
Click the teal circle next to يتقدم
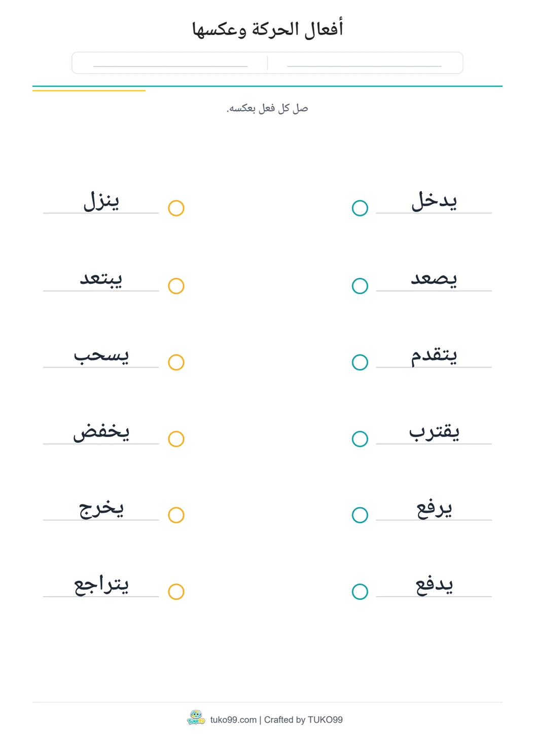pyautogui.click(x=360, y=362)
